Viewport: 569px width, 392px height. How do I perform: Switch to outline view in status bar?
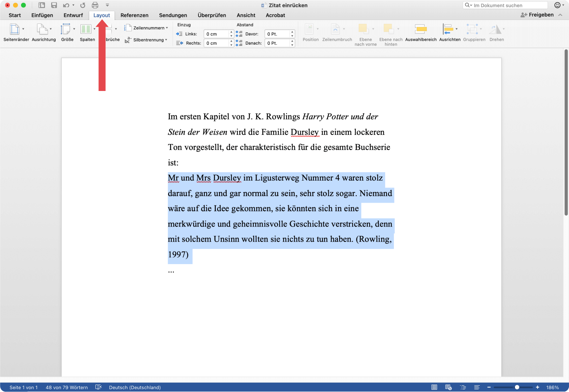point(463,387)
